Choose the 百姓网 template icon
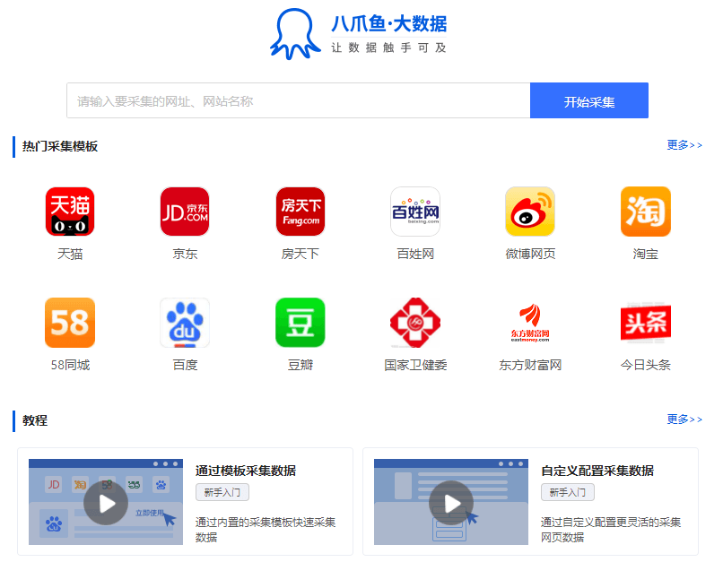 point(415,212)
